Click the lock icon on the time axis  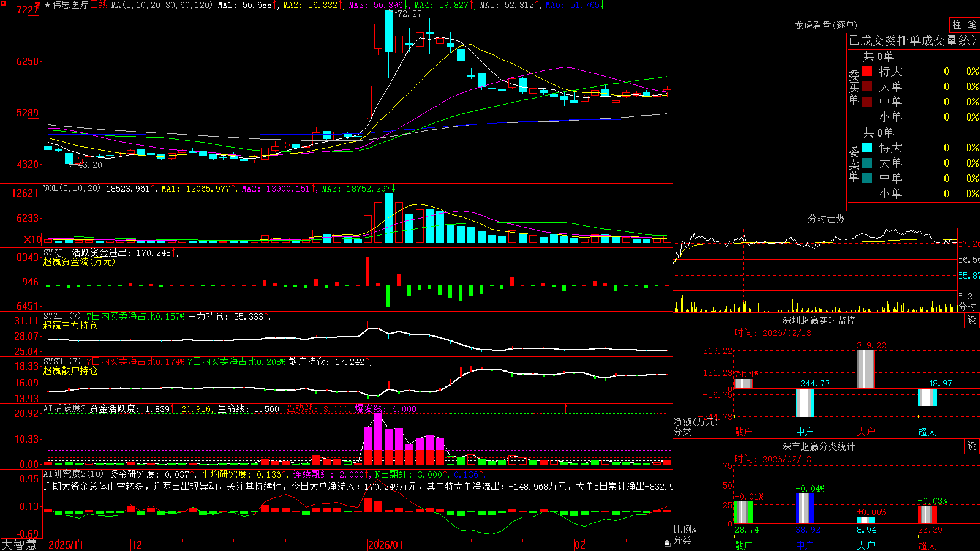click(x=668, y=544)
